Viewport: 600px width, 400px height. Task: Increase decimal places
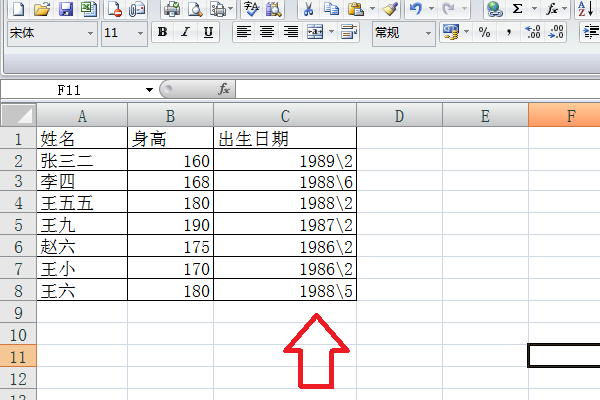pyautogui.click(x=533, y=32)
